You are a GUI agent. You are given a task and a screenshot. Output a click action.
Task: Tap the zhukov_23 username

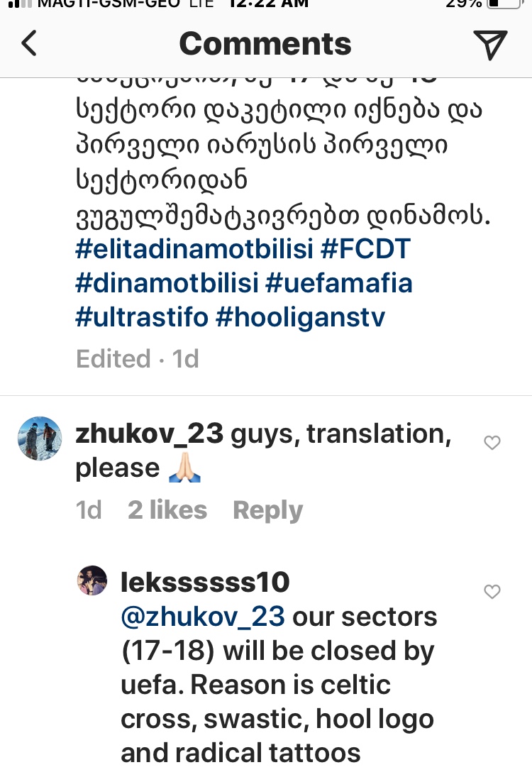pos(150,434)
